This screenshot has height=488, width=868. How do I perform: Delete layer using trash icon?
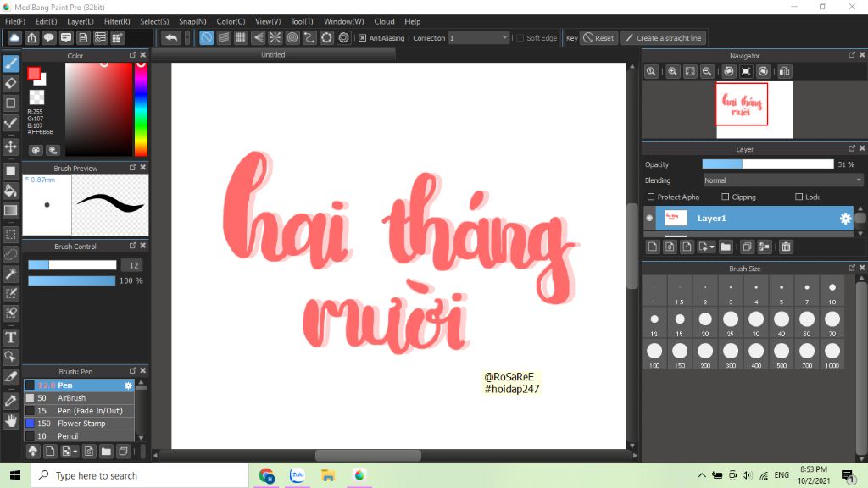(x=786, y=247)
